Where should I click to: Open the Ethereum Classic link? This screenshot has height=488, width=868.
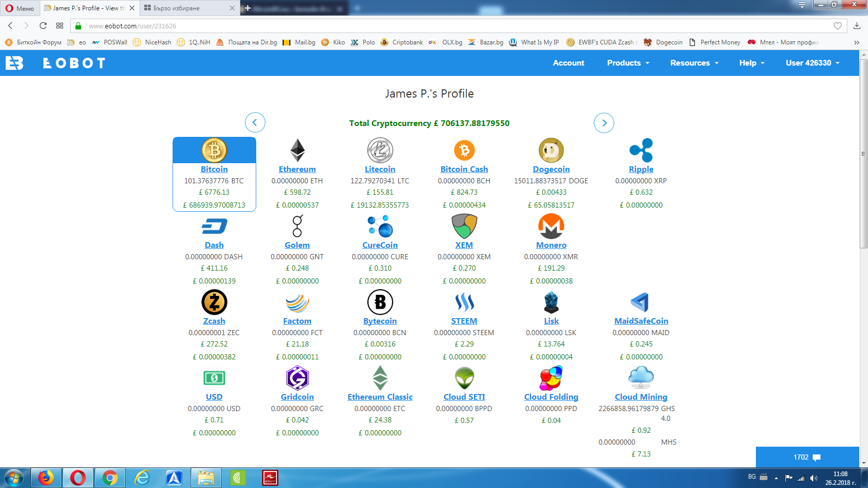(x=380, y=397)
